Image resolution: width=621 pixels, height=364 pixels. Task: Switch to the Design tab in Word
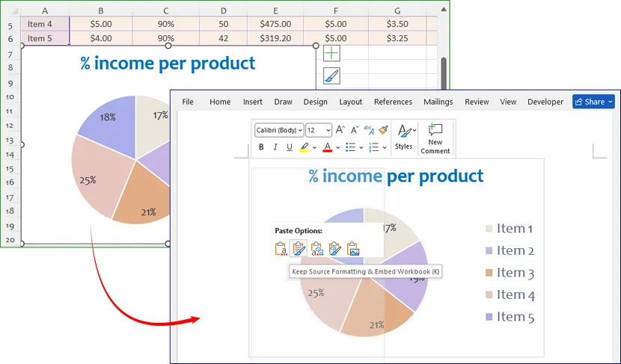(316, 102)
